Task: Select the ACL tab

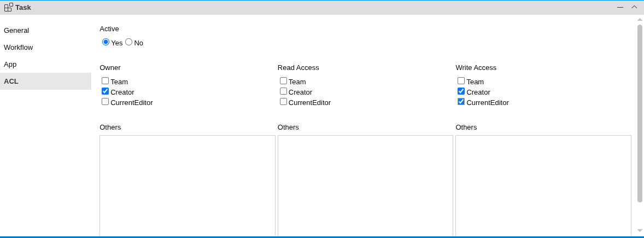Action: click(11, 82)
